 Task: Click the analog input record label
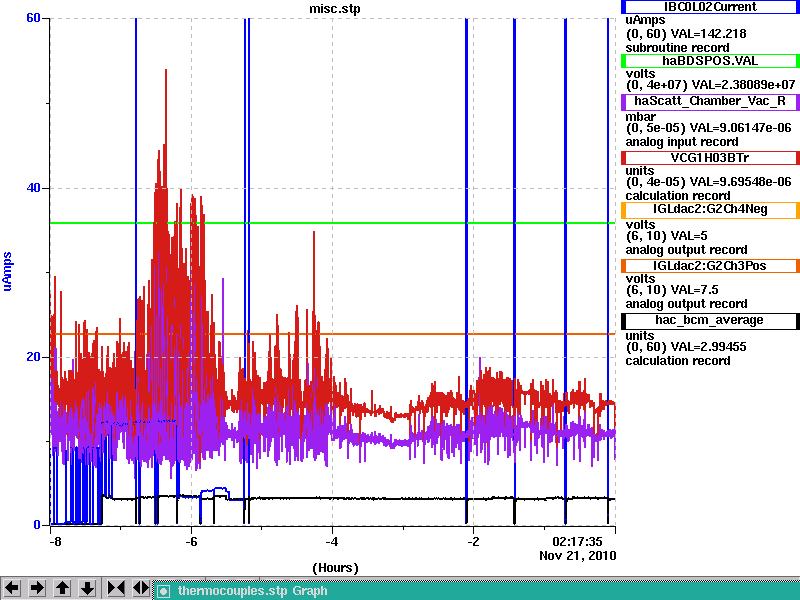(x=682, y=142)
